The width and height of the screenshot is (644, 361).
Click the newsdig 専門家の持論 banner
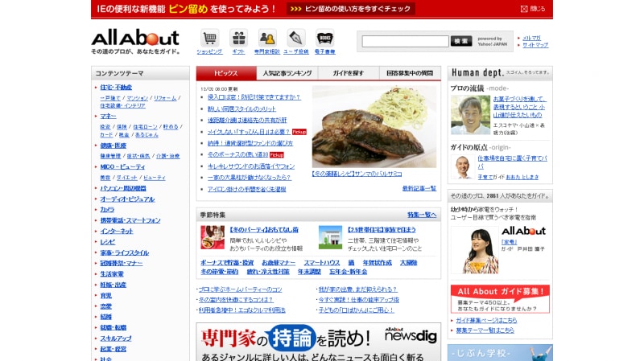pyautogui.click(x=318, y=343)
